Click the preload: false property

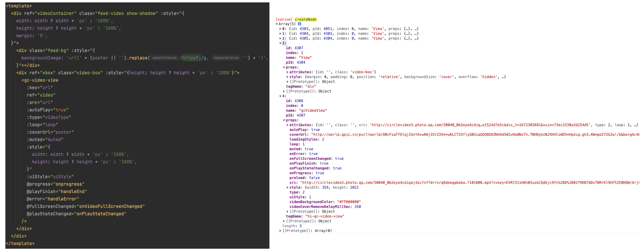(x=304, y=178)
